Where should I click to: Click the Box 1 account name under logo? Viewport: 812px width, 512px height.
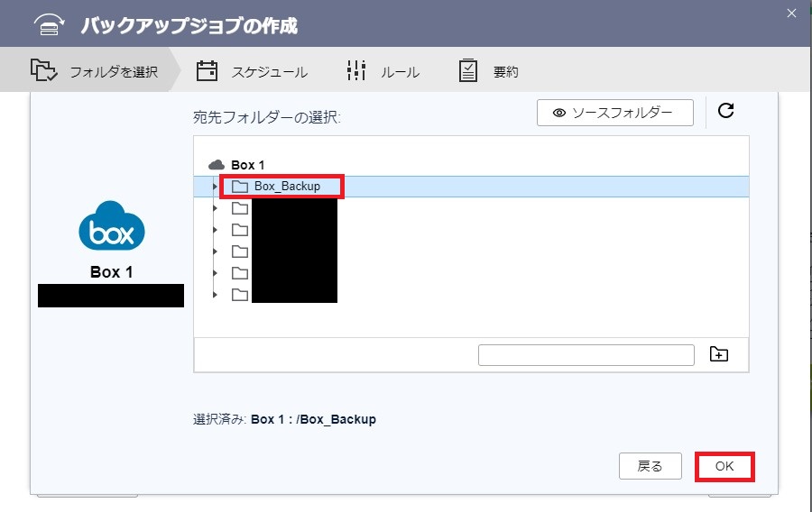coord(111,272)
